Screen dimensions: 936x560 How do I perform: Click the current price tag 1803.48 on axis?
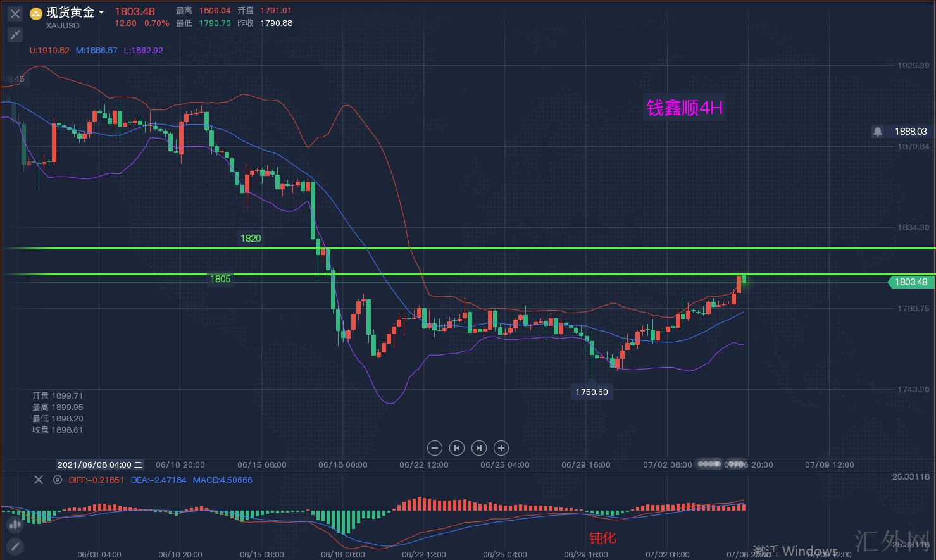[911, 282]
